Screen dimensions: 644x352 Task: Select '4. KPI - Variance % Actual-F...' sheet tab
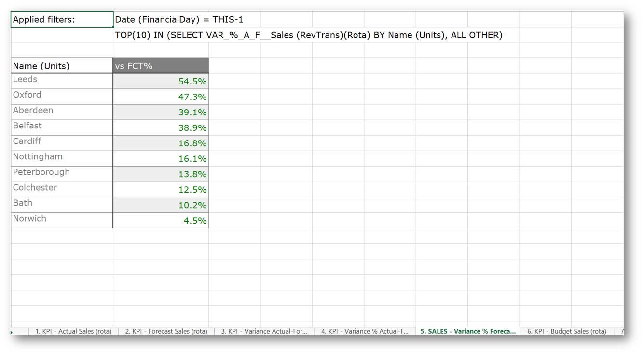click(x=365, y=331)
